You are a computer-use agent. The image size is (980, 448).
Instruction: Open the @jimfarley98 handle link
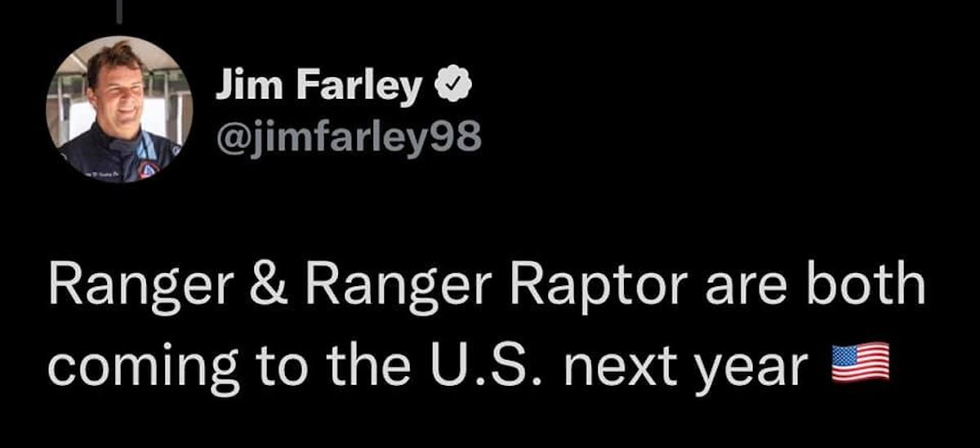(347, 136)
